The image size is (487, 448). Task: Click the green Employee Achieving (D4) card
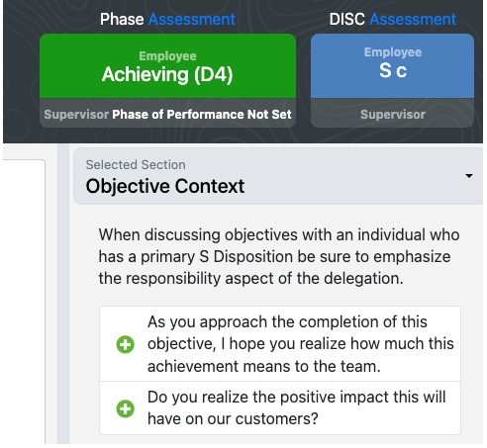tap(167, 65)
